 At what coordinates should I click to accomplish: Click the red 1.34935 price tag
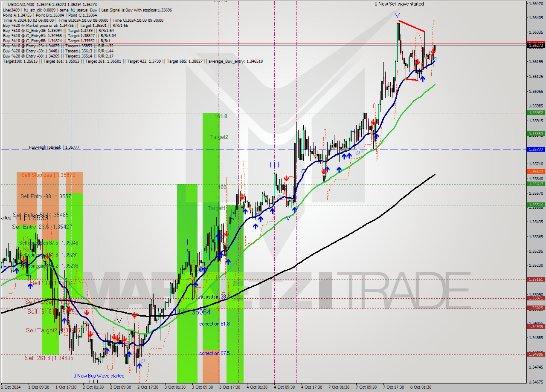pos(536,327)
